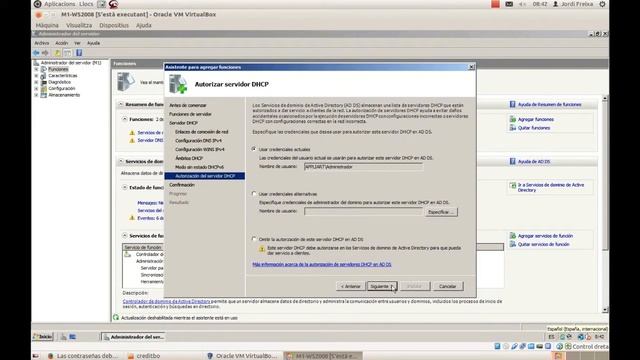
Task: Go to Ámbitos DHCP wizard step
Action: point(189,158)
